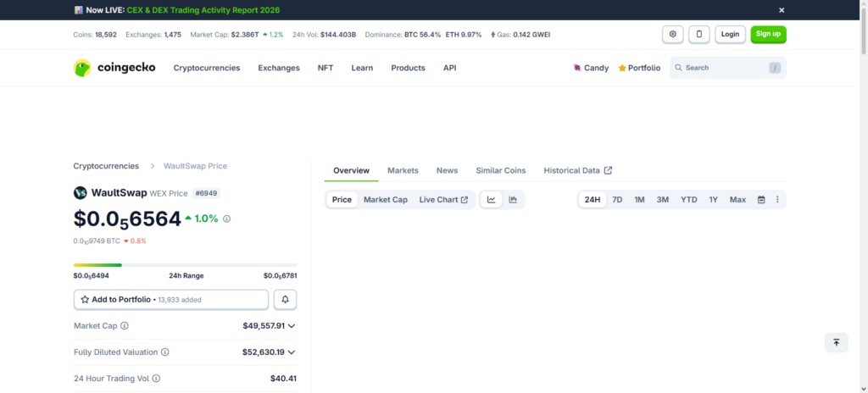Viewport: 868px width, 393px height.
Task: Click Add to Portfolio button
Action: (171, 300)
